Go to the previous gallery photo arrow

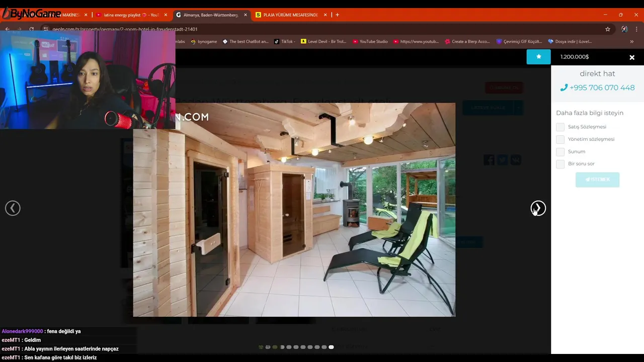click(13, 208)
